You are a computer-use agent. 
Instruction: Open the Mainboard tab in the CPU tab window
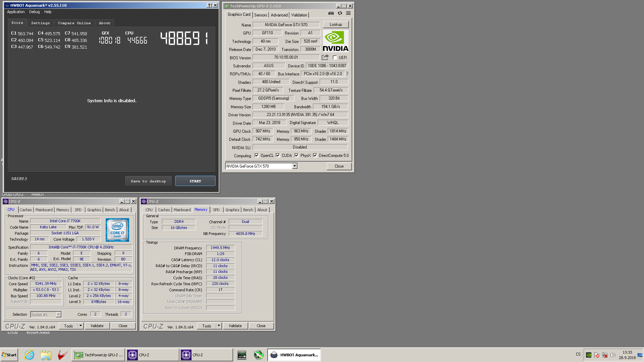[x=44, y=210]
